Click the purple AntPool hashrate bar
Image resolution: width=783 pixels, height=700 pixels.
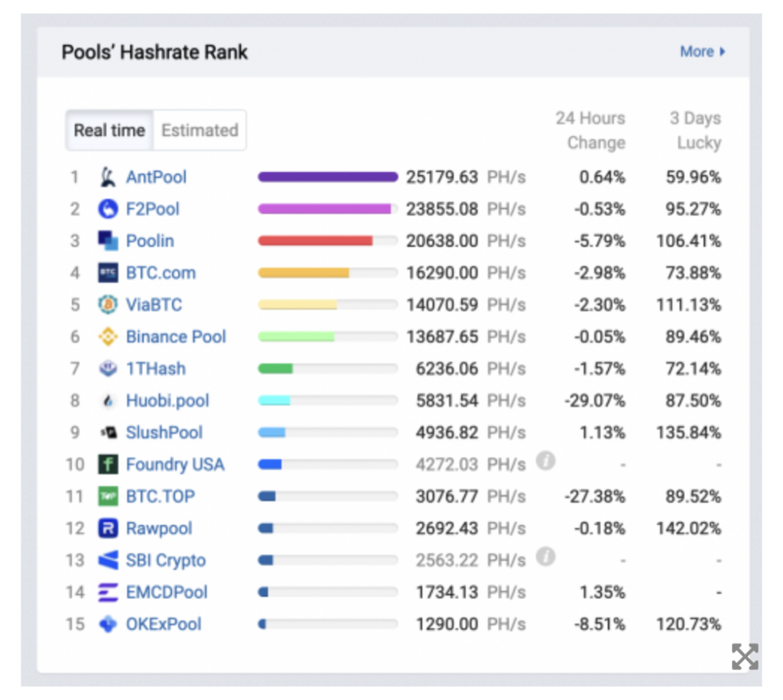[x=327, y=177]
